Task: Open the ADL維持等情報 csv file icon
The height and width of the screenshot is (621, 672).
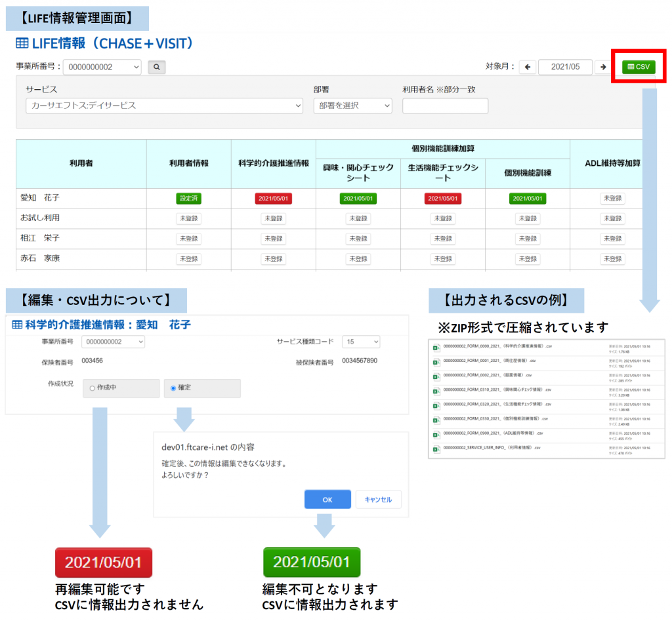Action: click(x=436, y=435)
